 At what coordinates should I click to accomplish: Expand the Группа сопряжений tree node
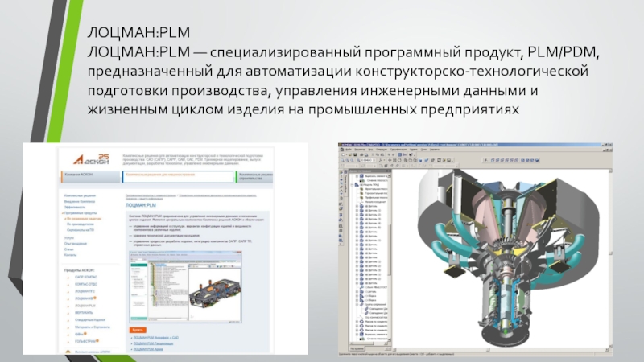click(357, 306)
